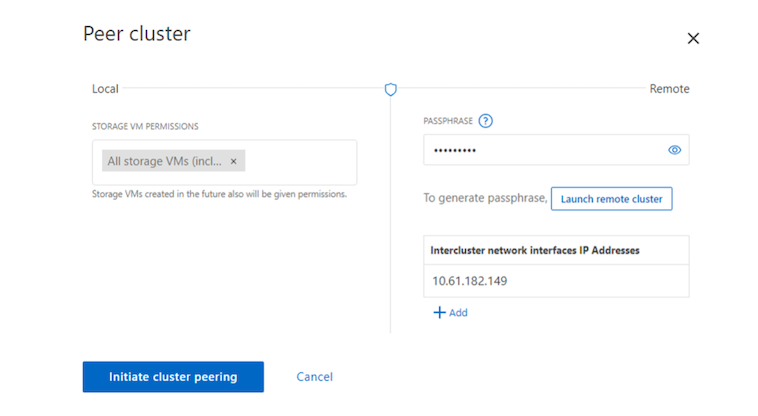Click the shield icon between Local and Remote

(x=391, y=89)
